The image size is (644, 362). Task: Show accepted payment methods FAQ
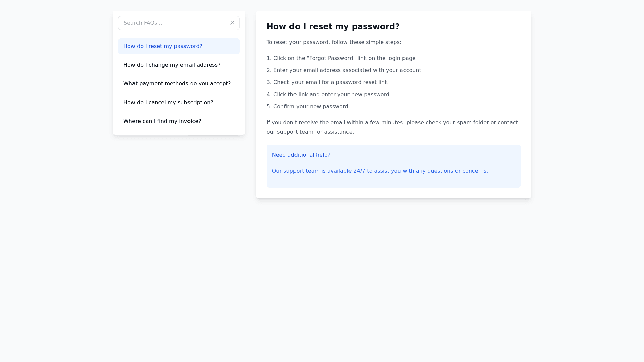[177, 84]
